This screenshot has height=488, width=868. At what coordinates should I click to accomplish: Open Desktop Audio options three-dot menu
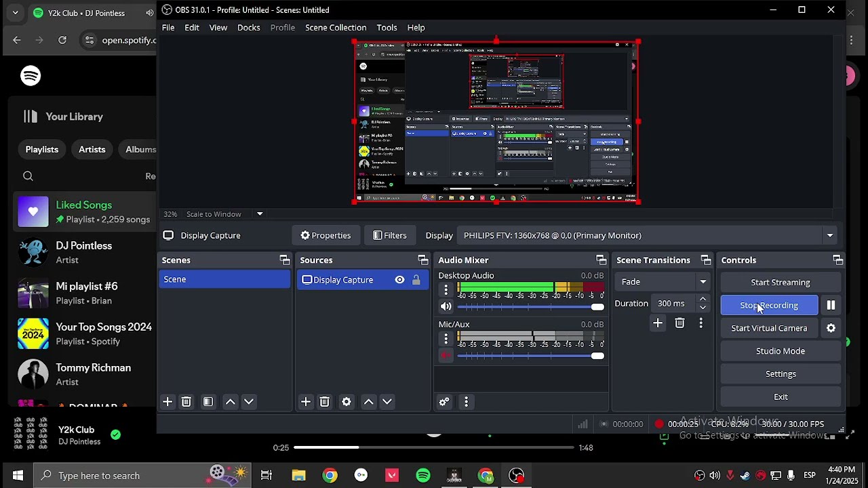click(x=446, y=290)
